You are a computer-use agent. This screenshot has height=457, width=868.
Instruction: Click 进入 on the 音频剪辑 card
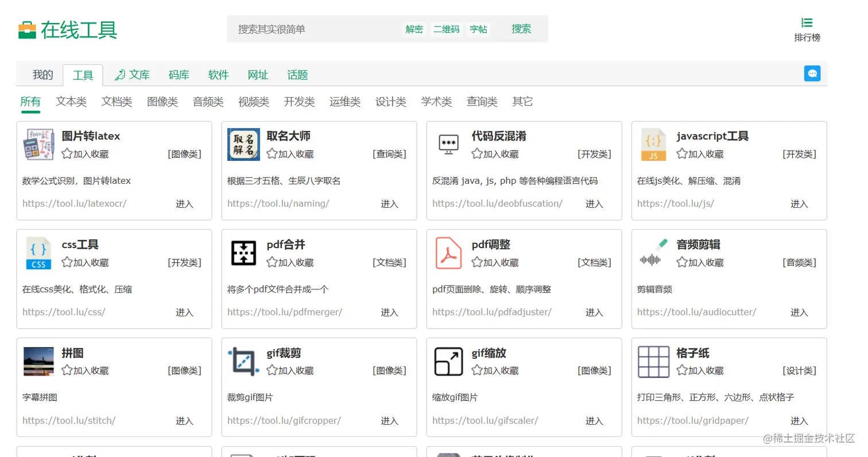coord(799,312)
